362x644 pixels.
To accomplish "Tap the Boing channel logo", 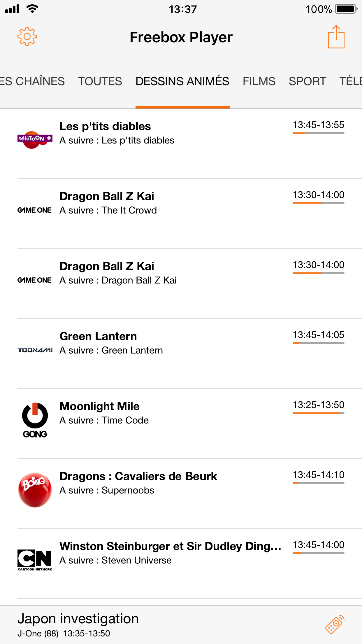I will point(35,490).
